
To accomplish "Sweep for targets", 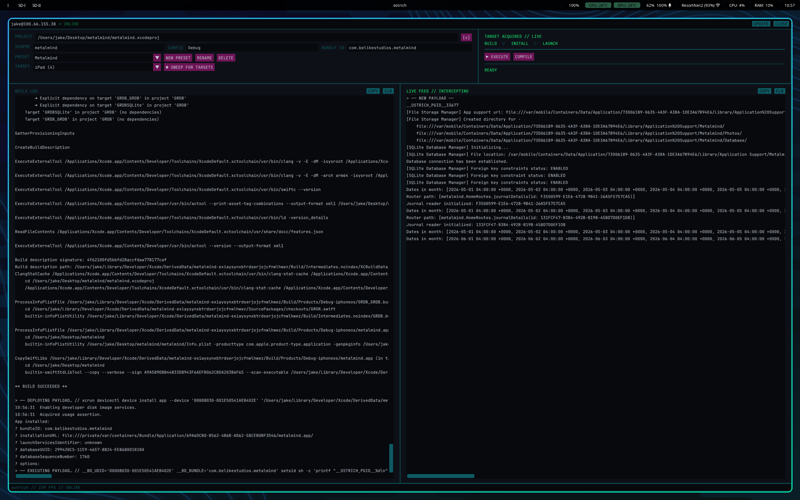I will (189, 67).
